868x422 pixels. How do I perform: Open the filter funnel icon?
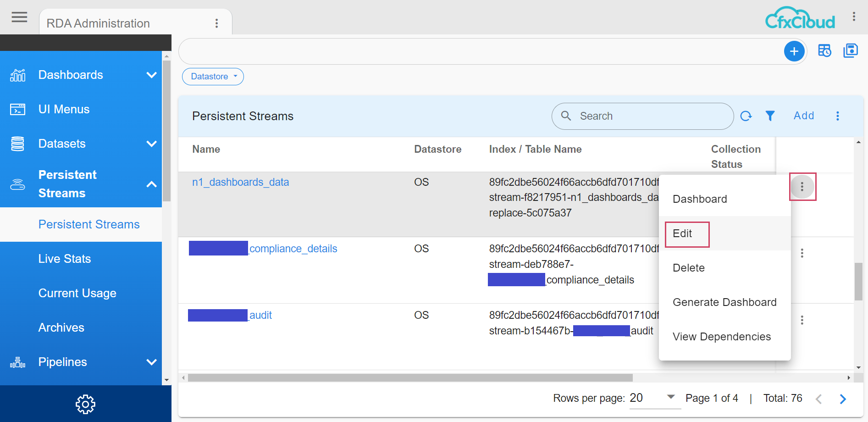point(770,116)
